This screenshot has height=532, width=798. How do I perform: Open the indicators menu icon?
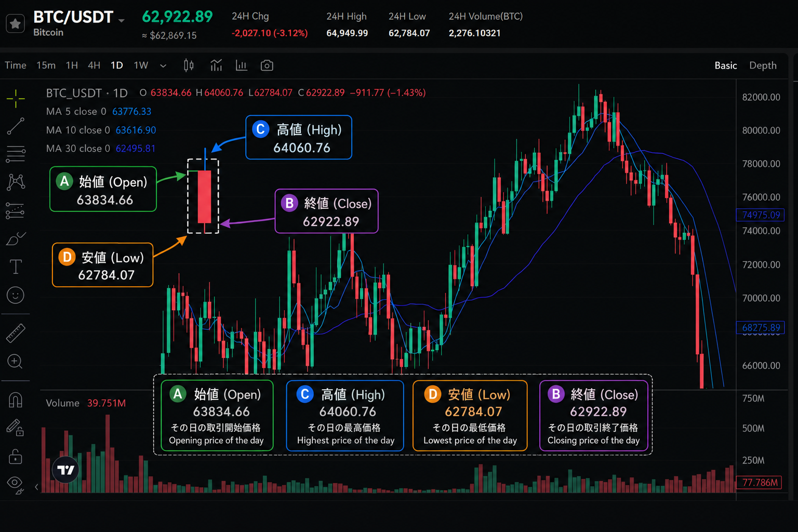coord(216,65)
